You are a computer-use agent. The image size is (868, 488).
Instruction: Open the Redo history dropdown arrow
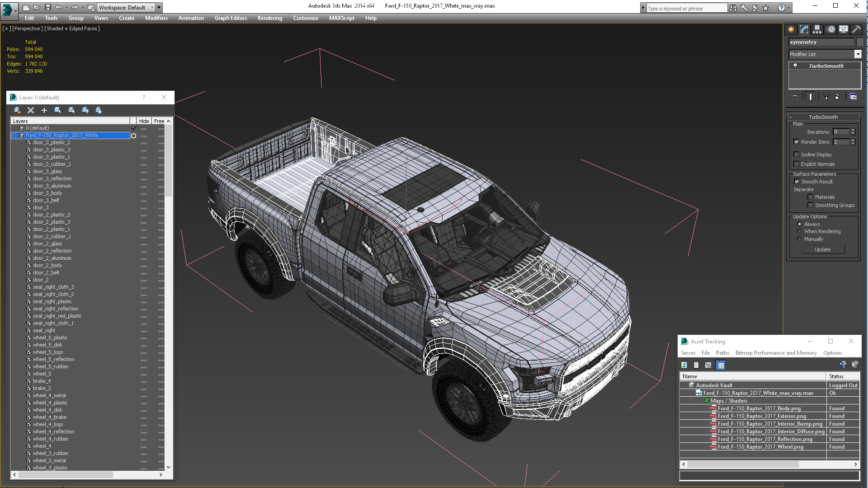pyautogui.click(x=83, y=7)
